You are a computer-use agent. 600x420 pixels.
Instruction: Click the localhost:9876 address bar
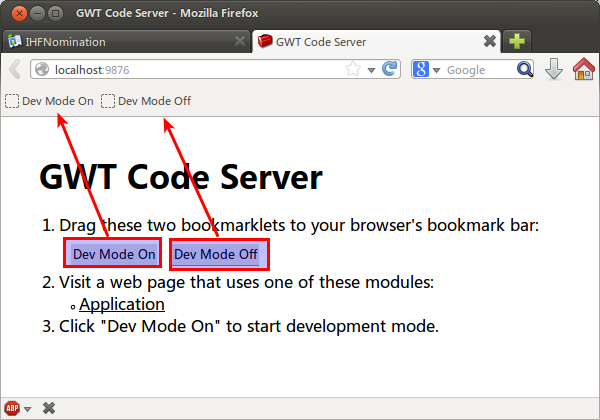tap(215, 69)
